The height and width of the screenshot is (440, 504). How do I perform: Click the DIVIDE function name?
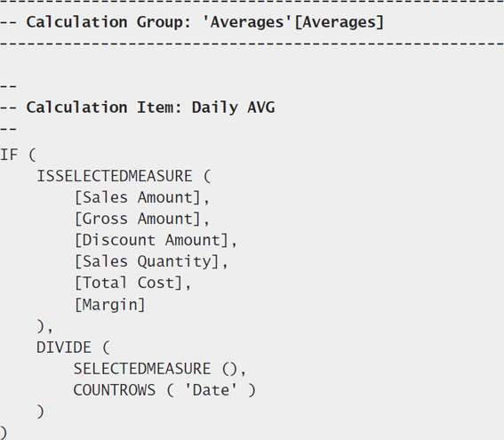click(64, 348)
